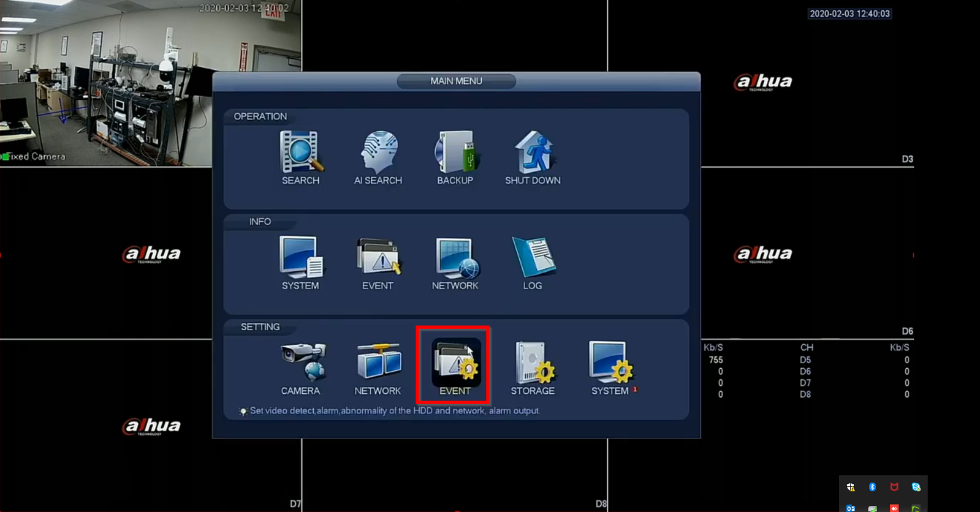The height and width of the screenshot is (512, 980).
Task: Click the hint text about video detect alarm
Action: 395,411
